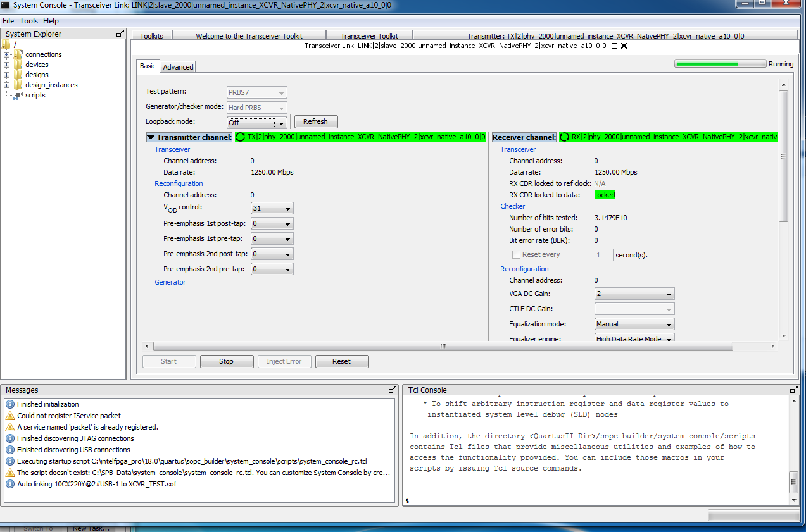Select the scripts item icon
The height and width of the screenshot is (532, 806).
[x=18, y=95]
